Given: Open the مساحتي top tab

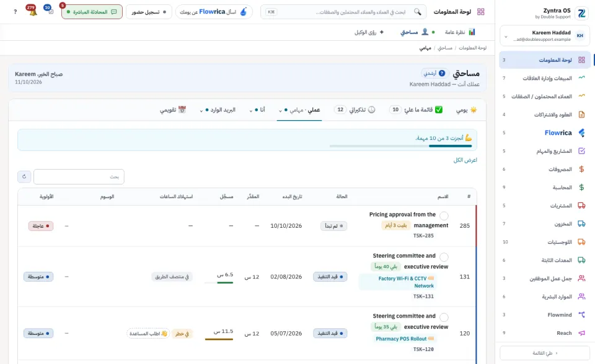Looking at the screenshot, I should click(417, 32).
